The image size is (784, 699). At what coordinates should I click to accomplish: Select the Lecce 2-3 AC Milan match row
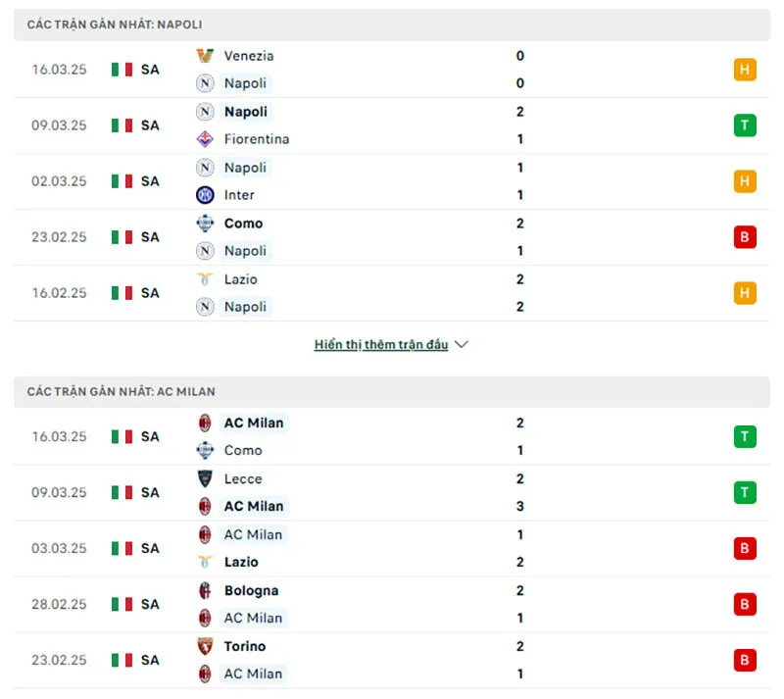pos(392,493)
